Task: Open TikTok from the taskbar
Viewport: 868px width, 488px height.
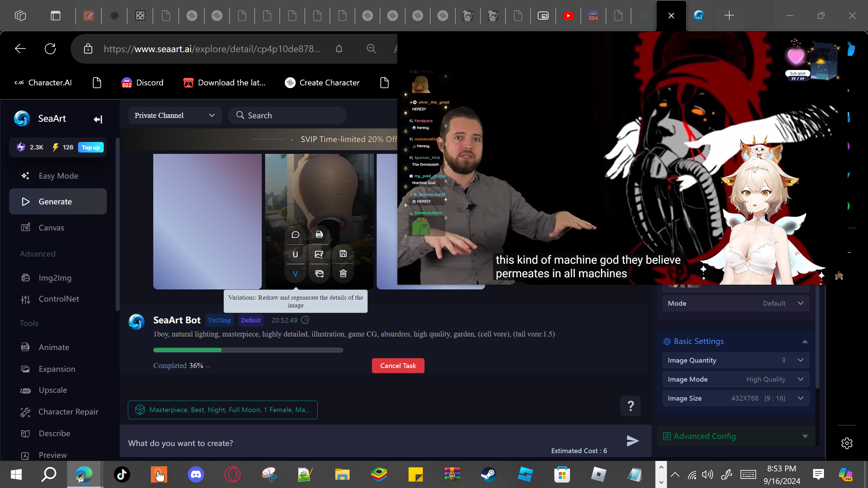Action: pos(122,474)
